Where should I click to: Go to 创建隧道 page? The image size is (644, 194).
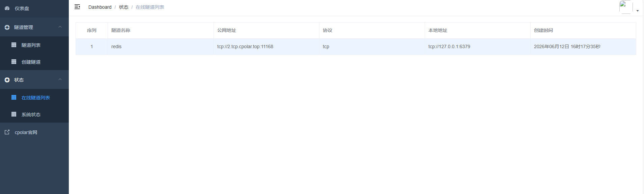(x=31, y=62)
